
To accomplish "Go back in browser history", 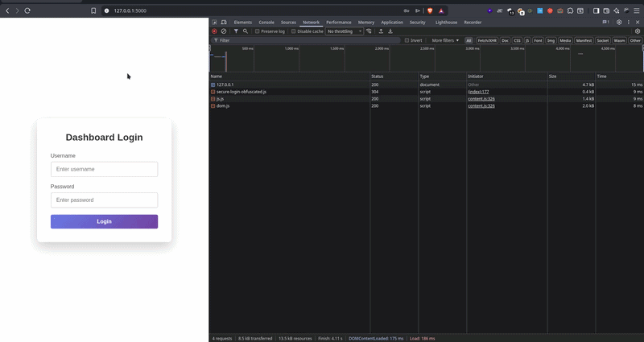I will click(7, 10).
